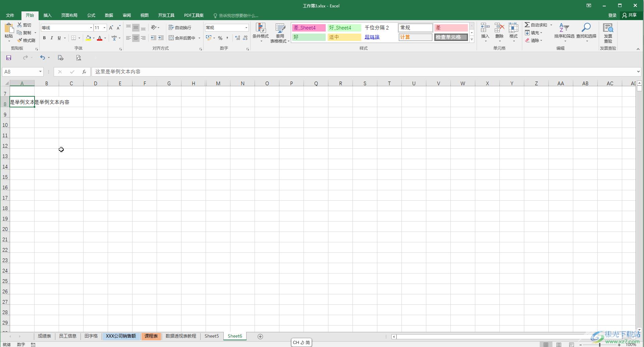Click the Paste (粘贴) icon
644x347 pixels.
click(x=9, y=28)
